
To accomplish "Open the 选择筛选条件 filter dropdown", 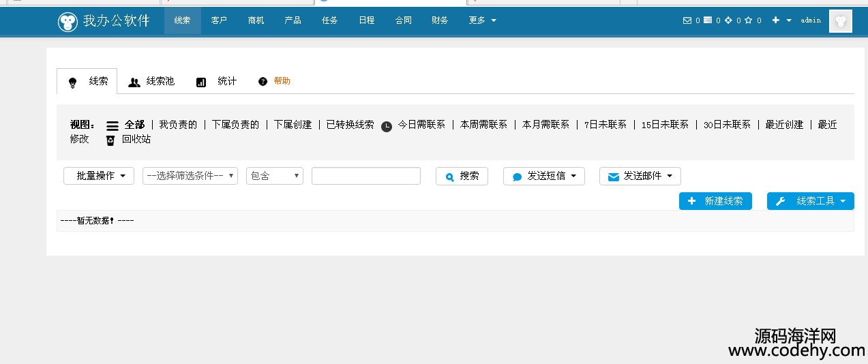I will click(190, 176).
